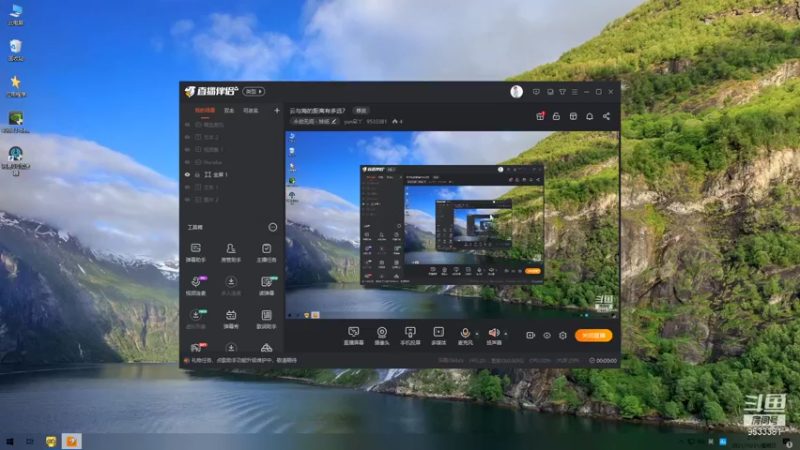800x450 pixels.
Task: Open the 主播任务 tool
Action: click(x=266, y=253)
